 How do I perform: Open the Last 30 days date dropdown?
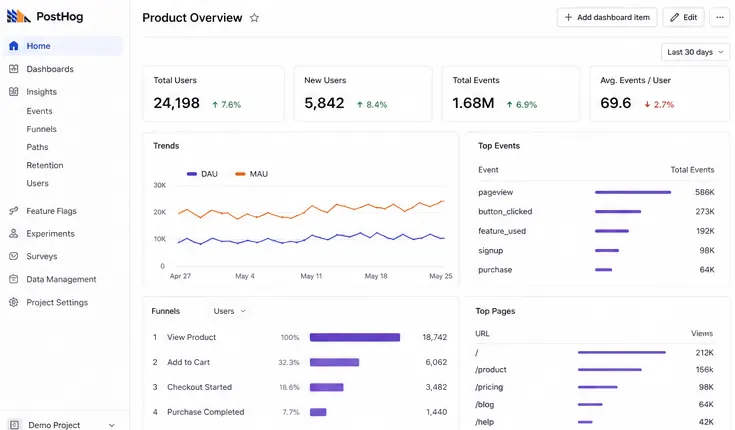tap(695, 52)
